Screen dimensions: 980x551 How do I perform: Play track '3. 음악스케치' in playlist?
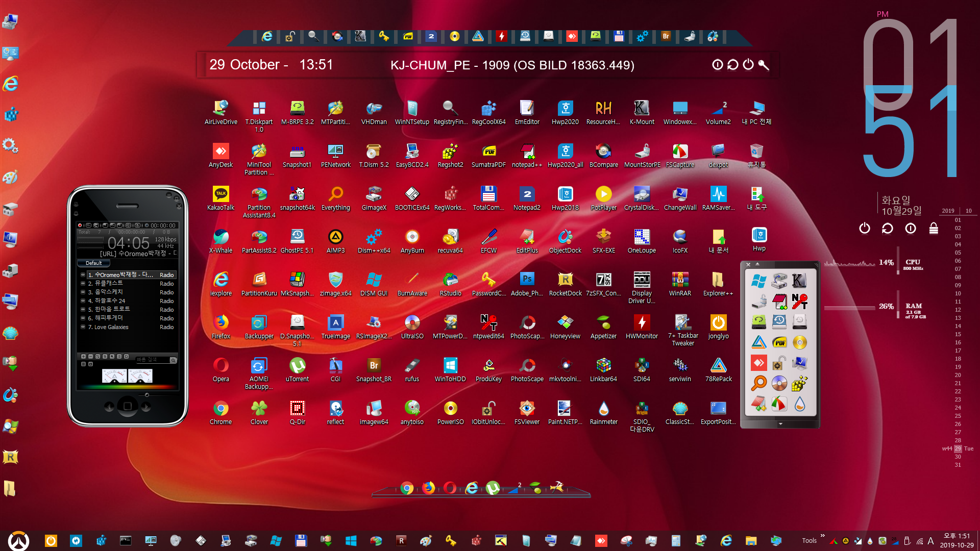tap(128, 292)
